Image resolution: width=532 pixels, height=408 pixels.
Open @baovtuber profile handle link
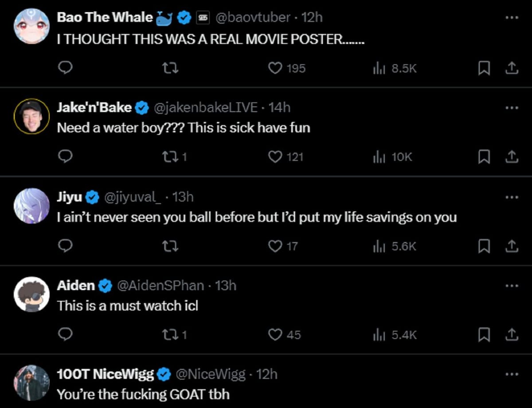253,18
